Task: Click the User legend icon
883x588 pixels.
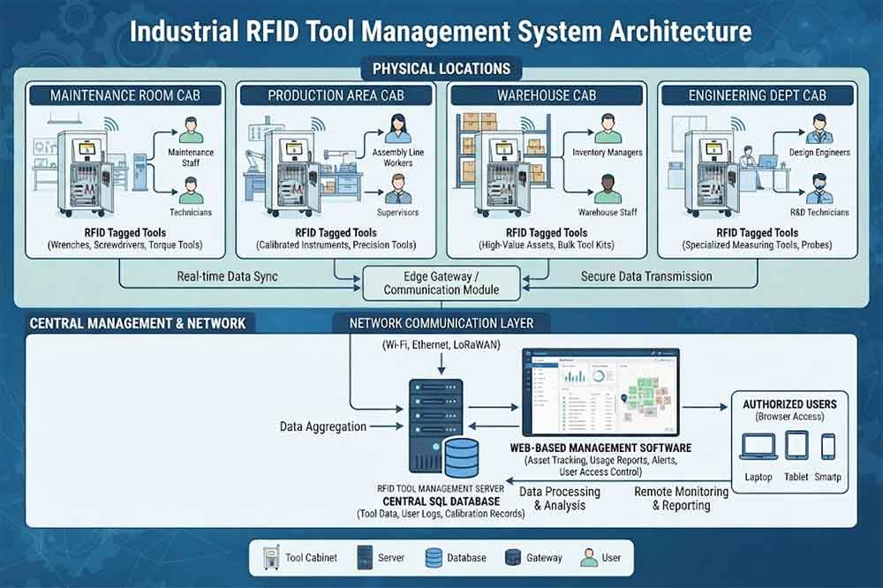Action: (x=589, y=558)
